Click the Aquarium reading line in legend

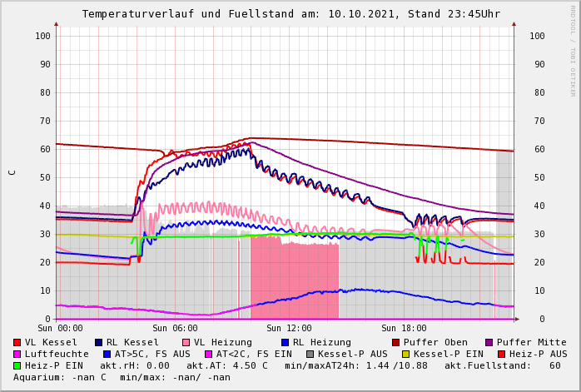click(122, 377)
